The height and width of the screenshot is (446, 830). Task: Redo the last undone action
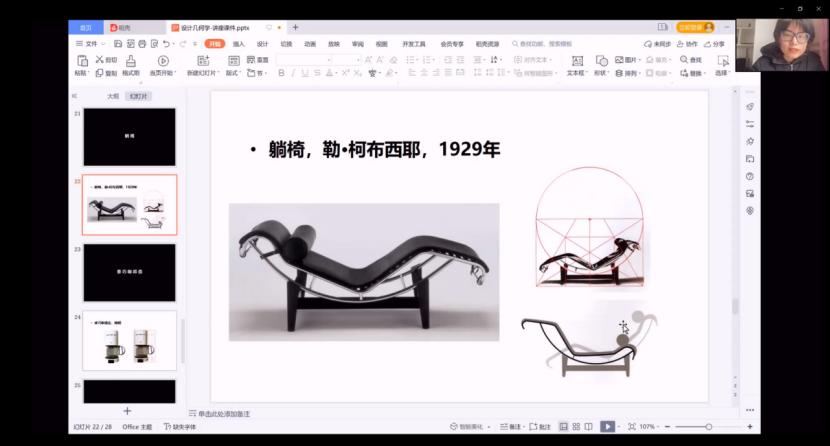click(x=183, y=44)
